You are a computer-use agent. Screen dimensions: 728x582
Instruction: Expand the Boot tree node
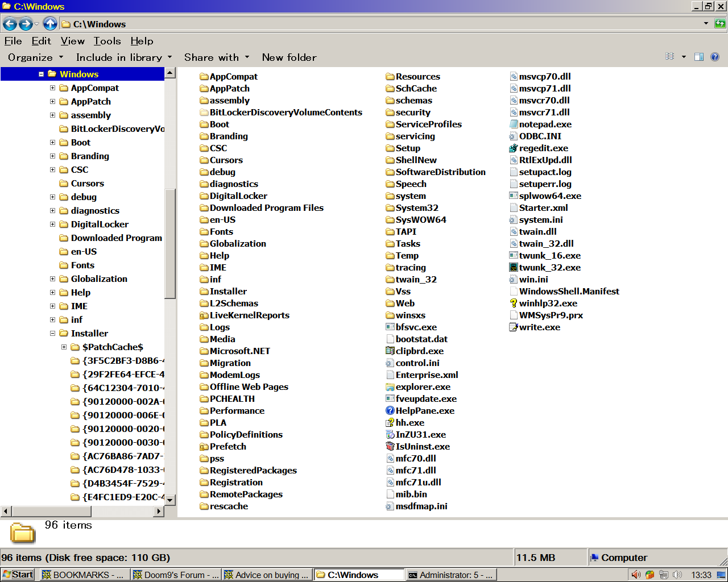point(52,143)
